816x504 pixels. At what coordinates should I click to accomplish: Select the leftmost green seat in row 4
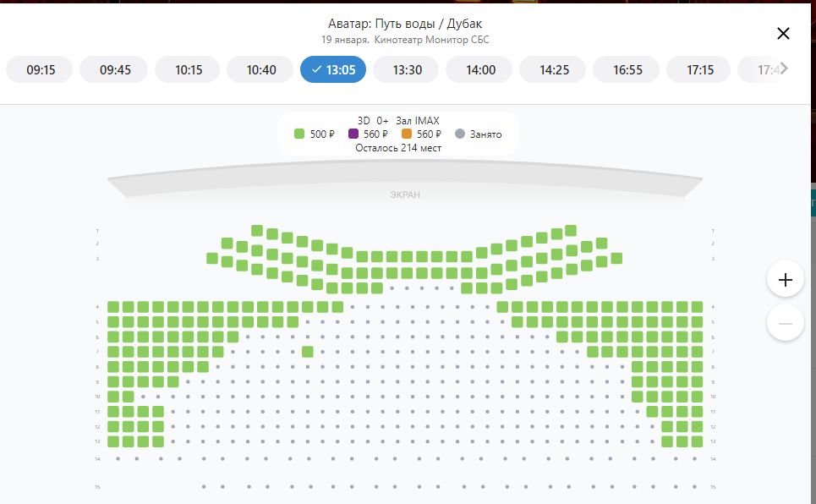coord(112,307)
